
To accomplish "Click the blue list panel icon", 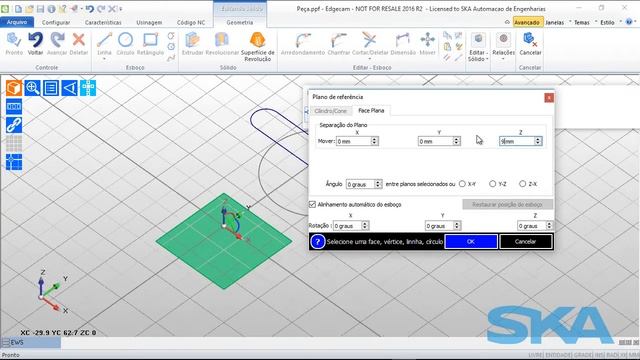I will pyautogui.click(x=51, y=88).
